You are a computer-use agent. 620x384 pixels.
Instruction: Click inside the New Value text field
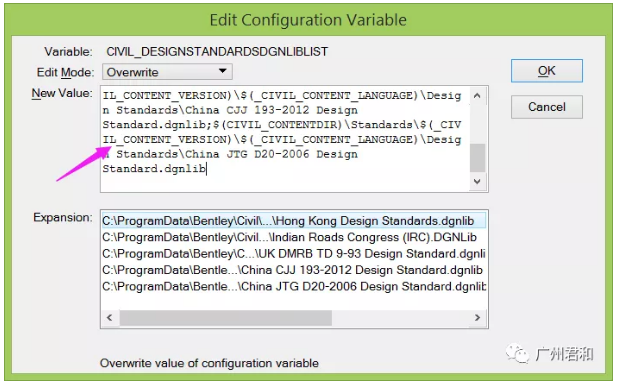(x=285, y=139)
